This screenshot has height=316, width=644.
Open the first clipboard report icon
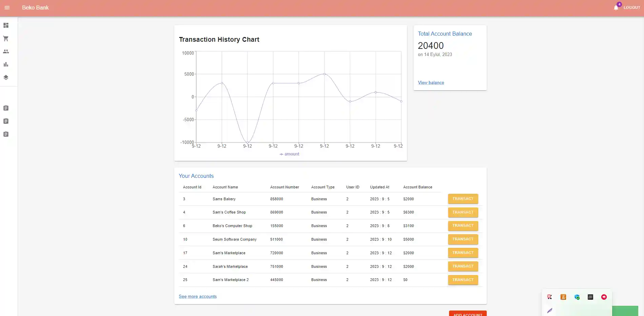pyautogui.click(x=6, y=108)
